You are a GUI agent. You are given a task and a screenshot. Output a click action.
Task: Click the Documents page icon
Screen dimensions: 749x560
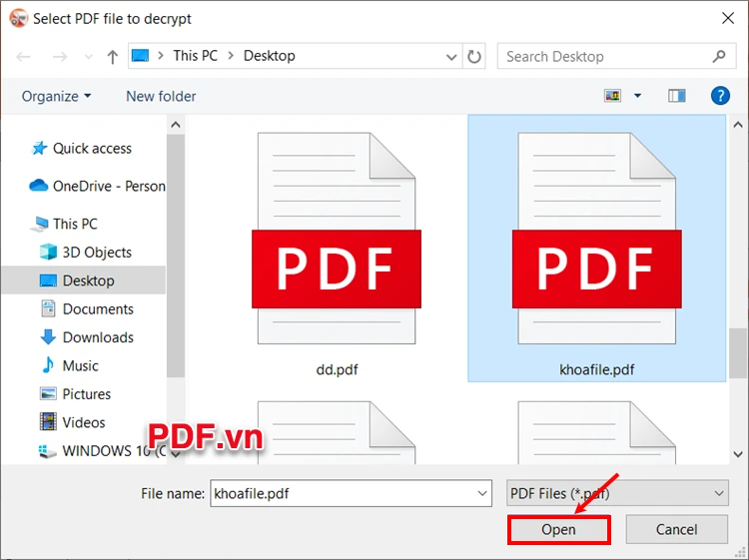point(48,308)
